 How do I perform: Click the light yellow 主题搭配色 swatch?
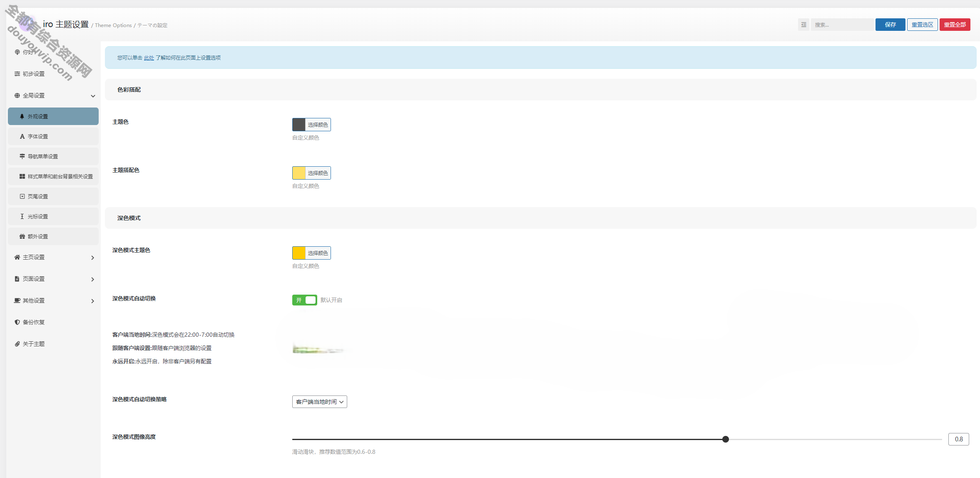299,173
